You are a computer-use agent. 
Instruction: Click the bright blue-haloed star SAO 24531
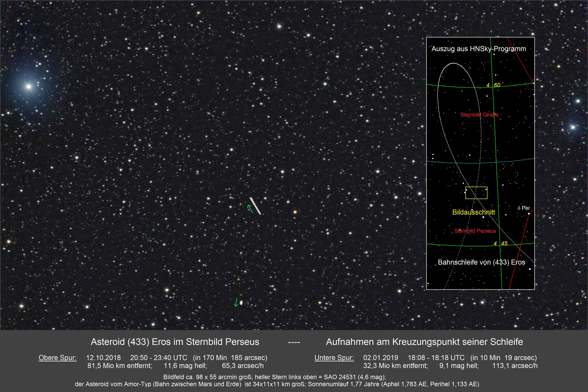[x=29, y=86]
